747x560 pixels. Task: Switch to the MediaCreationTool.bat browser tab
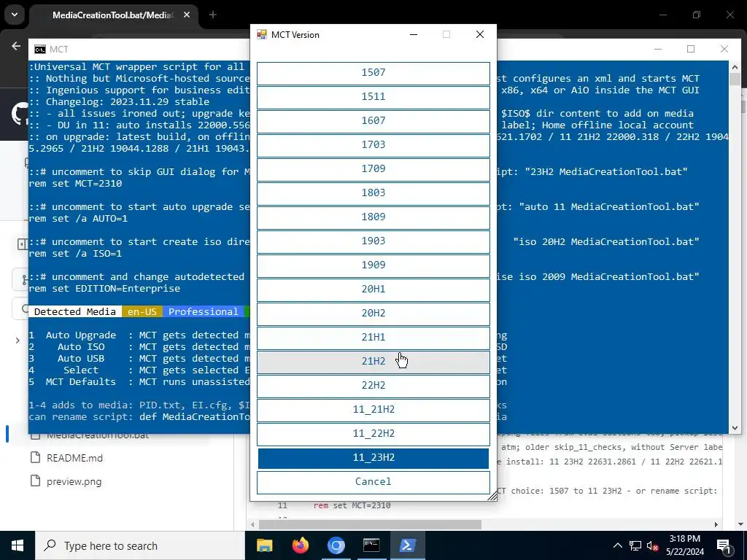112,15
